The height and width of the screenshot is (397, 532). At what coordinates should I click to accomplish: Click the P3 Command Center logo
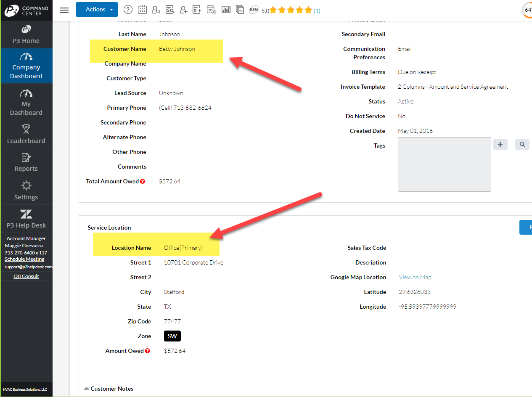[x=26, y=11]
